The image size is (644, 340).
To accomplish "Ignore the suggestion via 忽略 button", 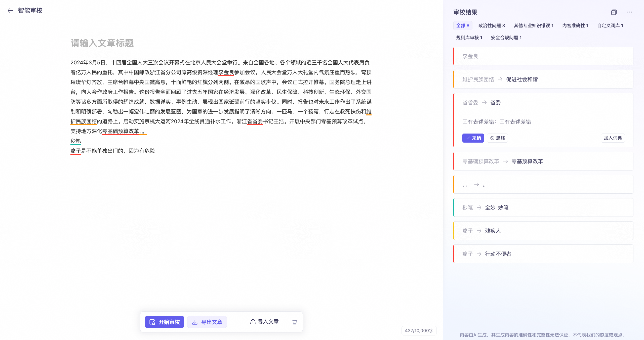I will [497, 138].
